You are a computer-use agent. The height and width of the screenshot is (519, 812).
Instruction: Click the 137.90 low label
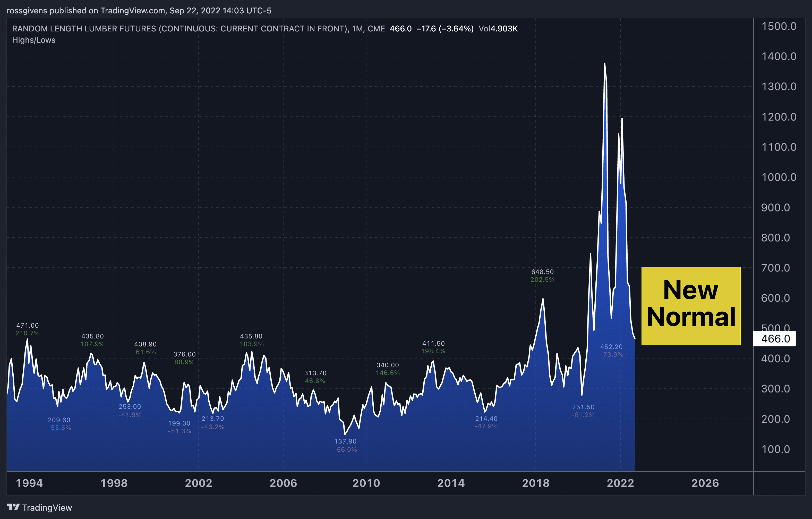tap(345, 441)
